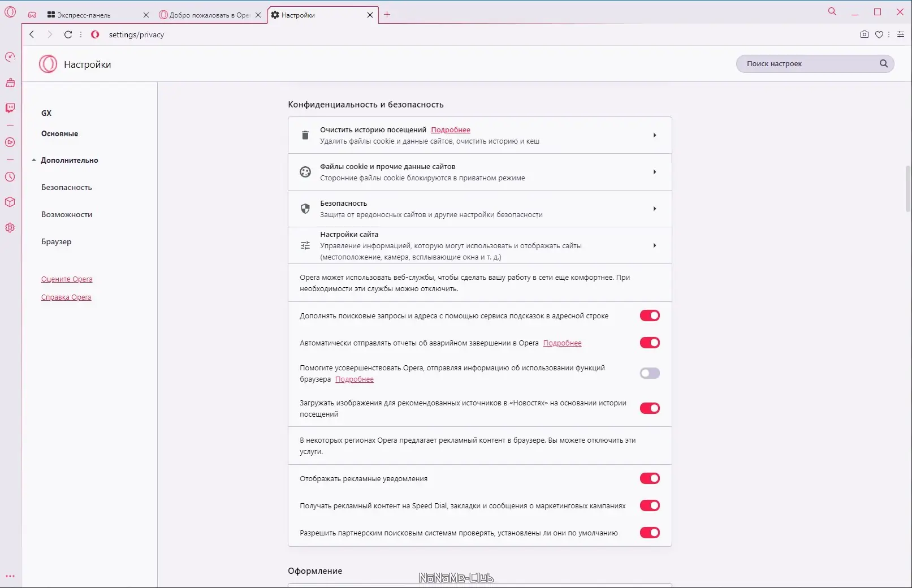
Task: Open the Справка Opera link
Action: coord(66,297)
